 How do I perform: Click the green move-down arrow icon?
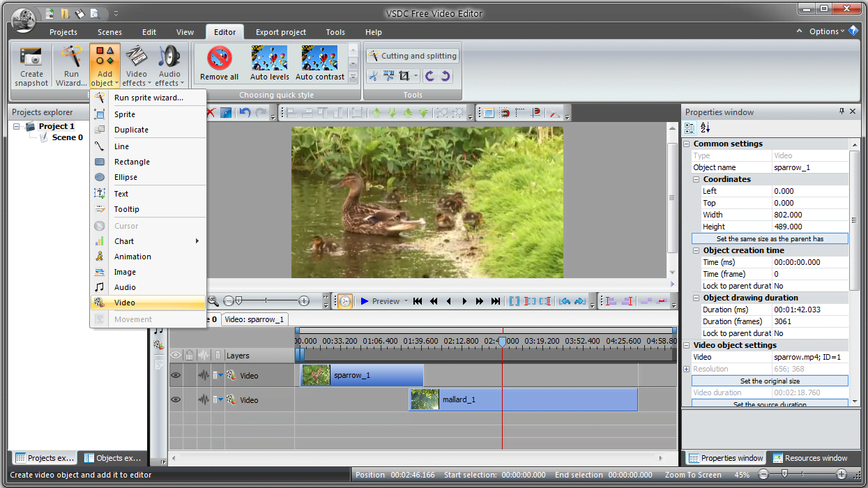coord(392,113)
